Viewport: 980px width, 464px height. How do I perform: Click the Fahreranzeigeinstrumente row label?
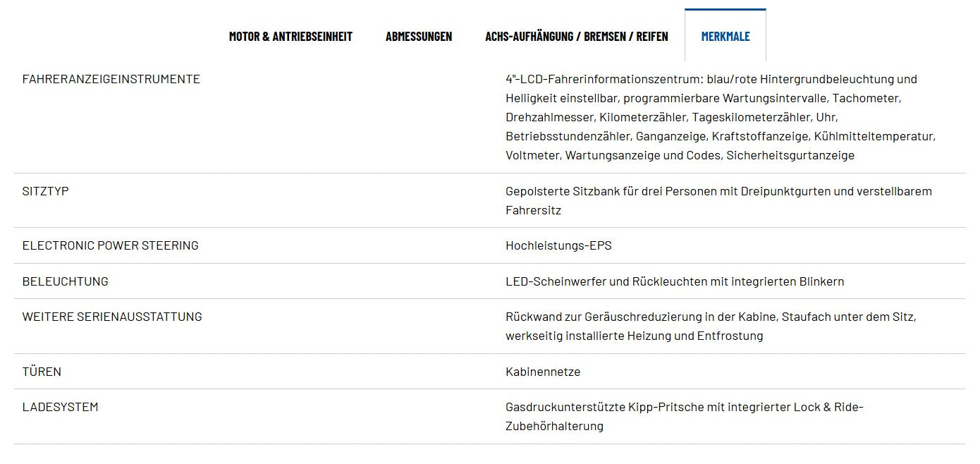coord(111,79)
